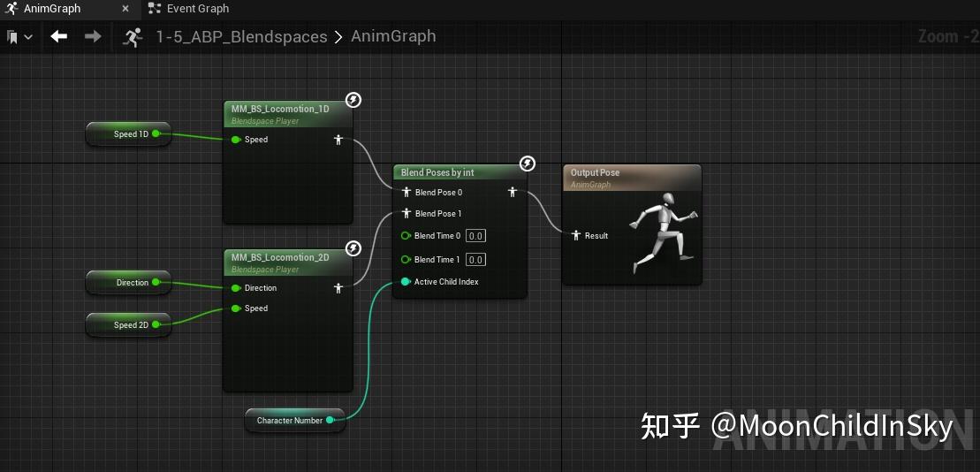Click the pose output pin of MM_BS_Locomotion_1D
980x472 pixels.
tap(338, 140)
